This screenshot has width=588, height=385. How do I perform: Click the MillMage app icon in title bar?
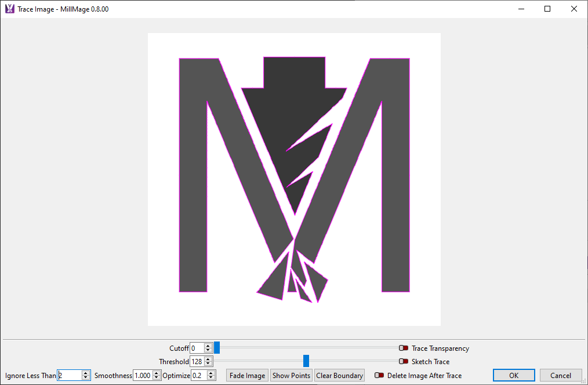(x=9, y=9)
